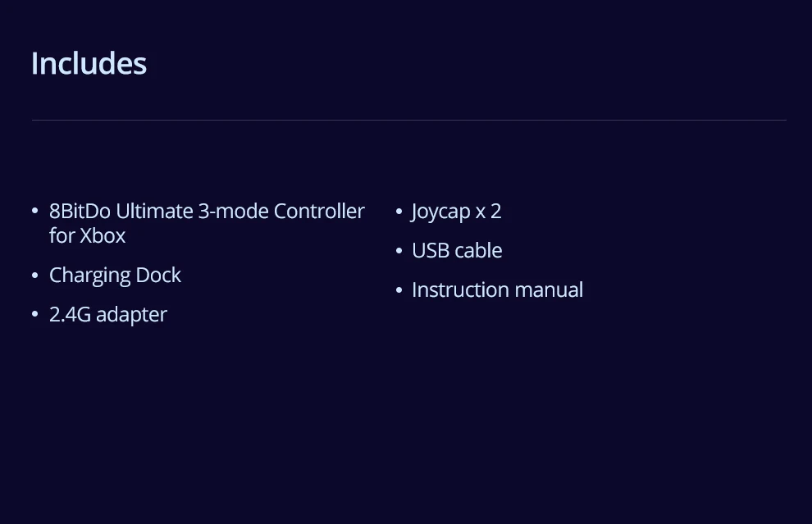Click the bullet before USB cable
812x524 pixels.
(399, 251)
